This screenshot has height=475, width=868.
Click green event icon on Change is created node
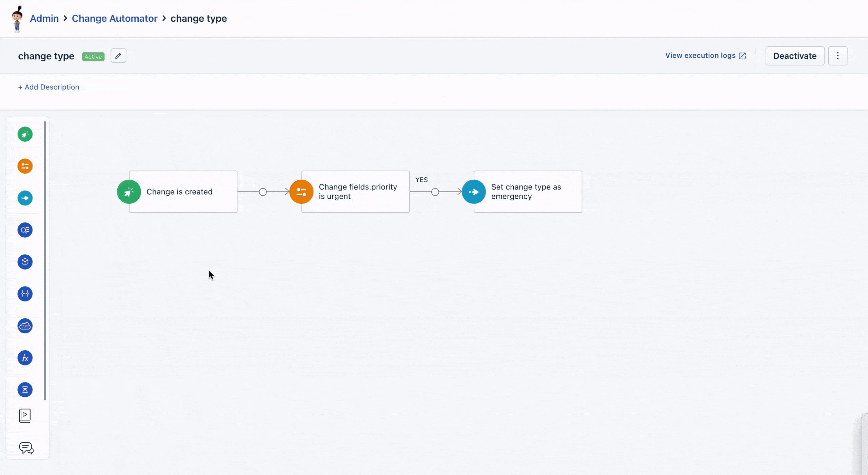tap(129, 192)
